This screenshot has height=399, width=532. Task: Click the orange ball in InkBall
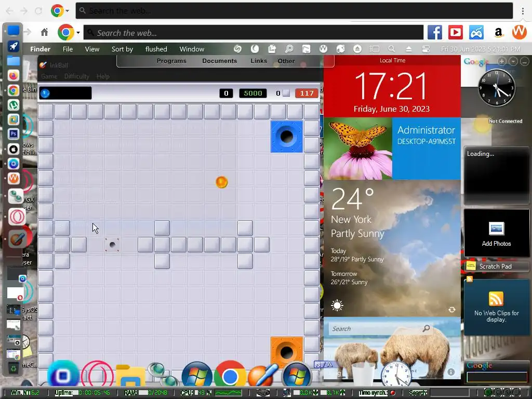[x=221, y=182]
